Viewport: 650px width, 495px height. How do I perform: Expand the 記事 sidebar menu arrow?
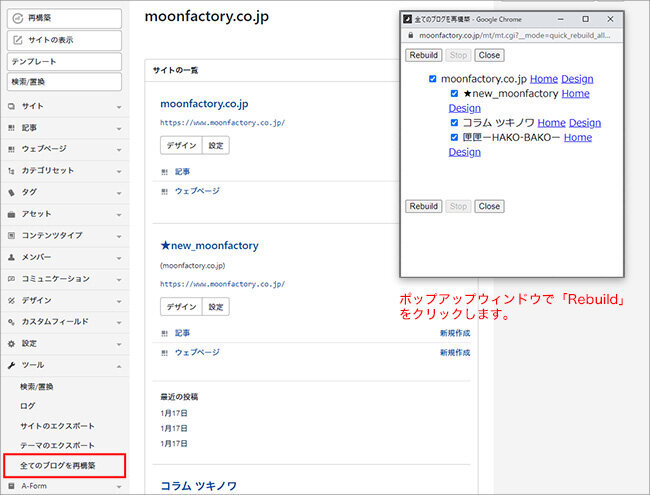tap(119, 129)
